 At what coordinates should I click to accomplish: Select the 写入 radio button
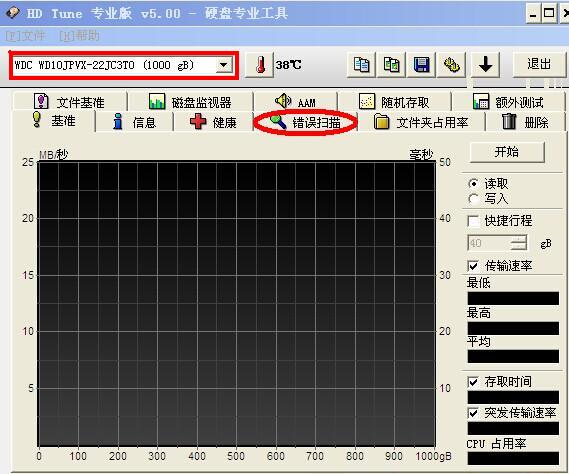point(473,199)
